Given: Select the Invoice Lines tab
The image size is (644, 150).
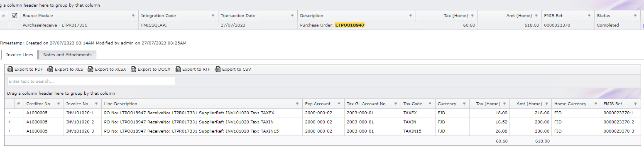Looking at the screenshot, I should point(20,54).
